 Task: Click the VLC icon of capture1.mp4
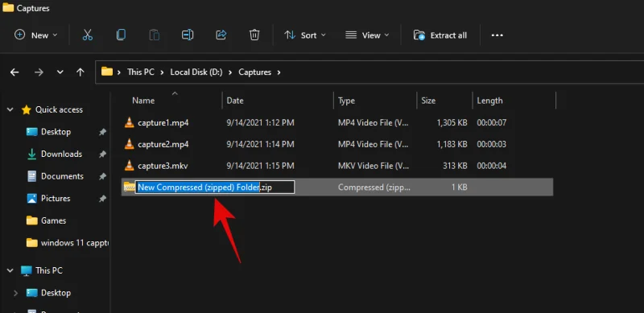[x=130, y=122]
